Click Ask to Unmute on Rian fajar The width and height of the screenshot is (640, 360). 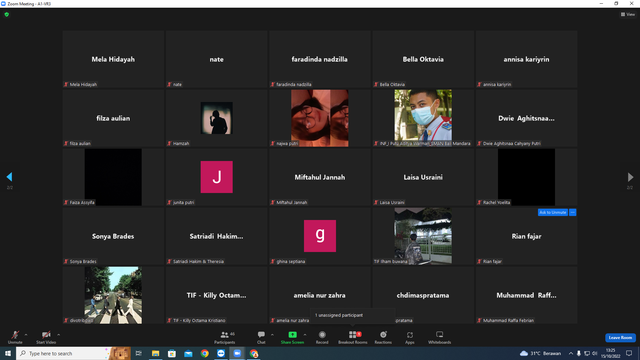[x=553, y=212]
